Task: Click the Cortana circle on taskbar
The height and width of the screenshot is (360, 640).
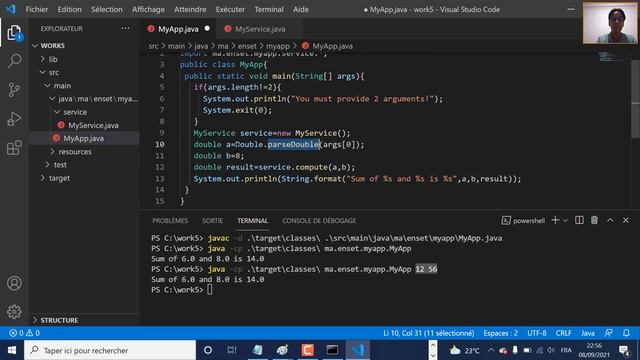Action: click(x=208, y=350)
